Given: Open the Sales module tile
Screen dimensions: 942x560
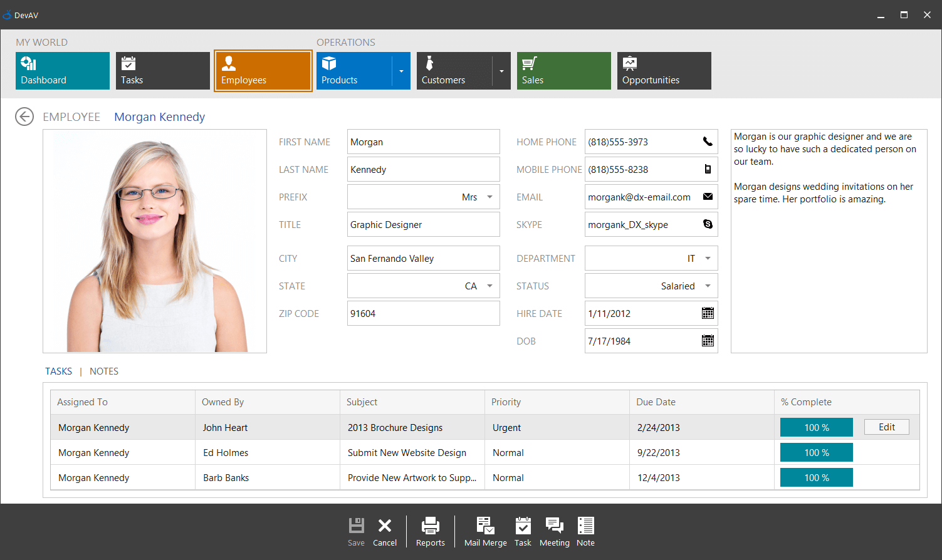Looking at the screenshot, I should click(563, 71).
